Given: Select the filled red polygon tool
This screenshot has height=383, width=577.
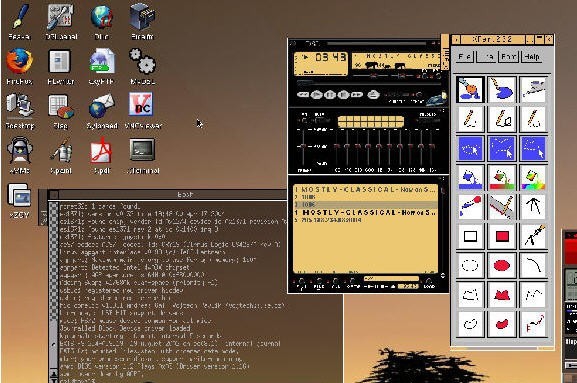Looking at the screenshot, I should coord(501,295).
